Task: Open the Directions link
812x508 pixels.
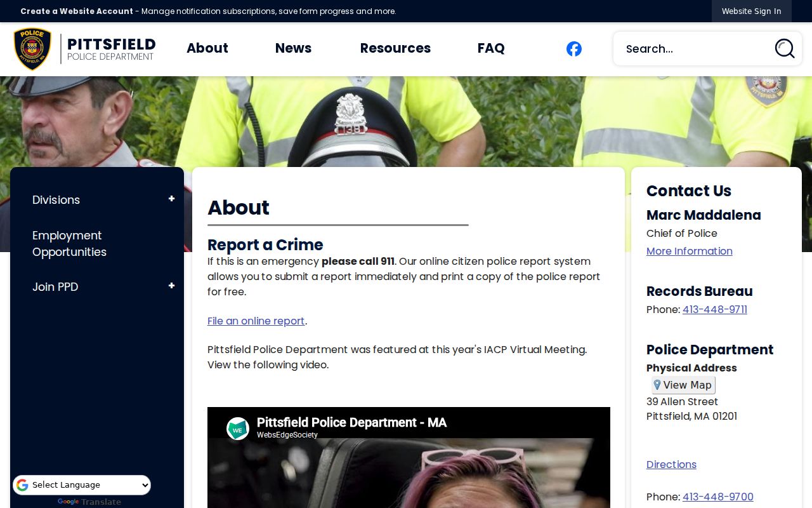Action: (671, 465)
